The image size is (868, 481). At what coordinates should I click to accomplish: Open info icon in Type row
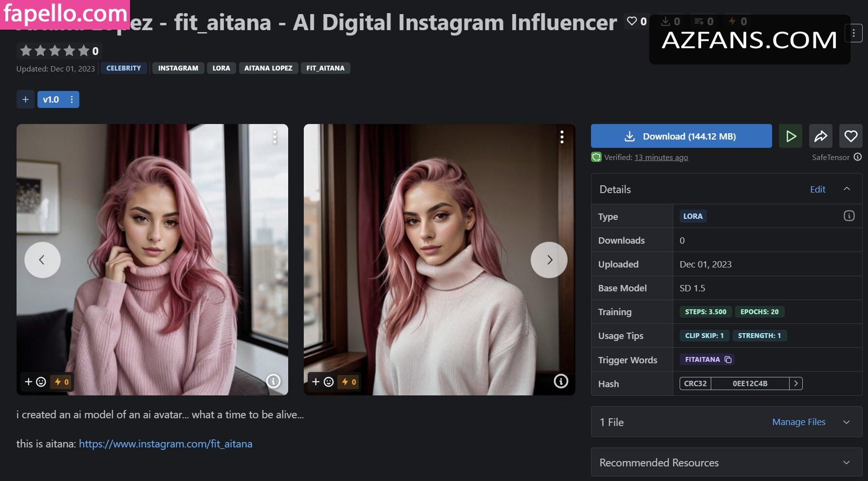tap(849, 216)
